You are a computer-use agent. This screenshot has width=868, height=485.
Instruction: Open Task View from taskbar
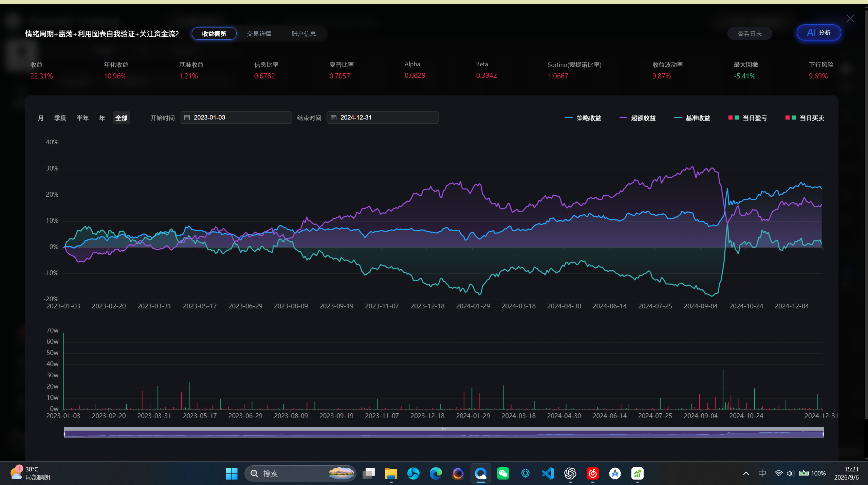tap(368, 473)
